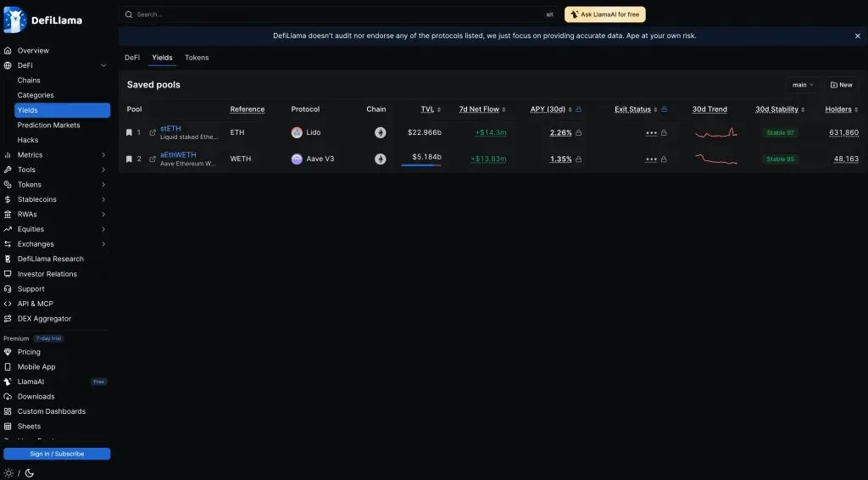Switch to the DeFi tab
The height and width of the screenshot is (480, 868).
pyautogui.click(x=132, y=58)
